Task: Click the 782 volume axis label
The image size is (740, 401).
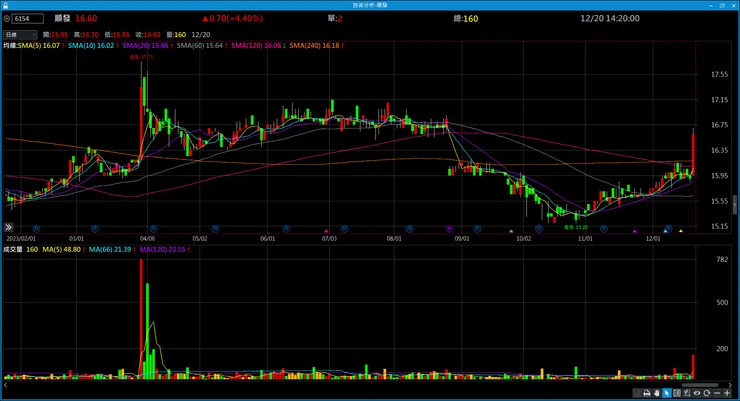Action: (x=722, y=259)
